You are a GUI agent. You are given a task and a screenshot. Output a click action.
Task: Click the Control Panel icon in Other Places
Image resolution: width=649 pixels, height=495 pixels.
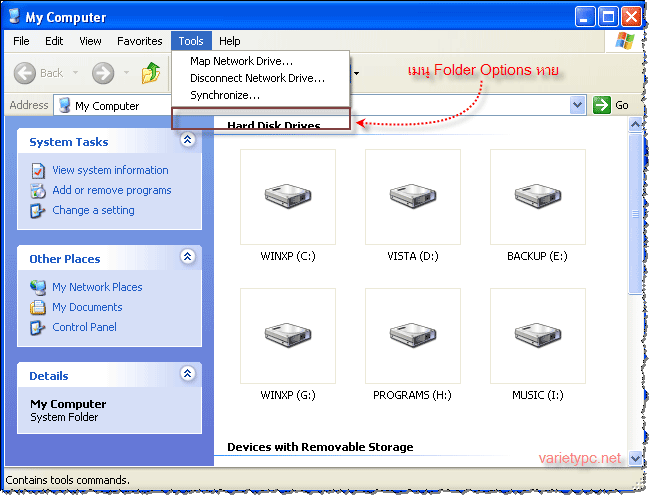coord(37,327)
